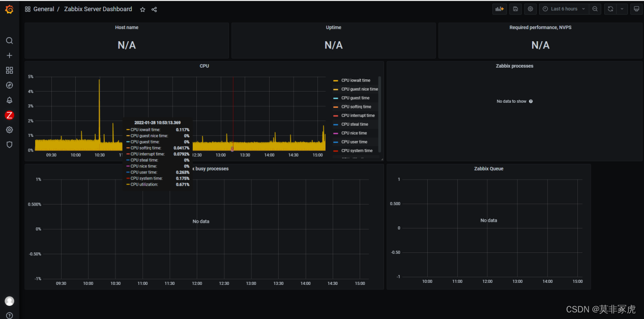Click No data text in busy processes panel
This screenshot has width=644, height=319.
(201, 221)
